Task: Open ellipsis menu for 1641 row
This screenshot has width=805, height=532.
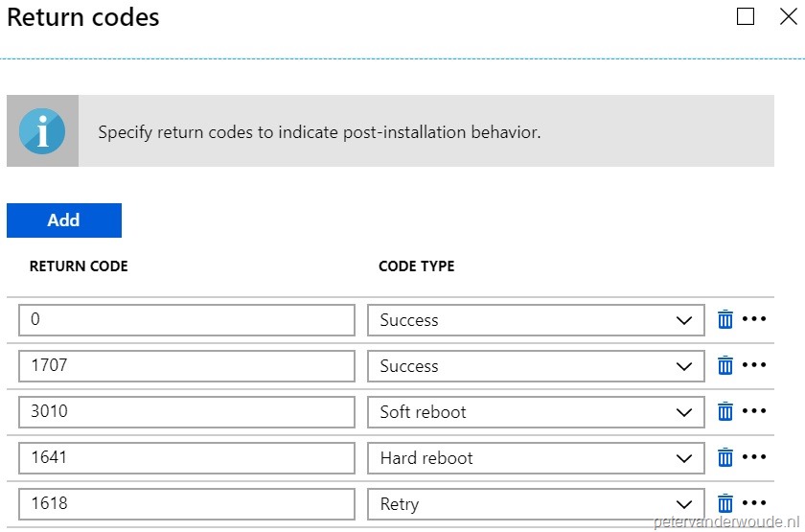Action: tap(755, 458)
